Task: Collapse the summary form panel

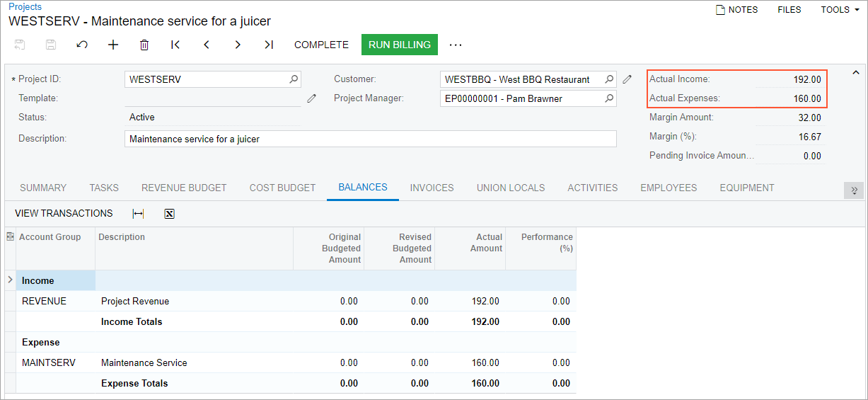Action: point(856,73)
